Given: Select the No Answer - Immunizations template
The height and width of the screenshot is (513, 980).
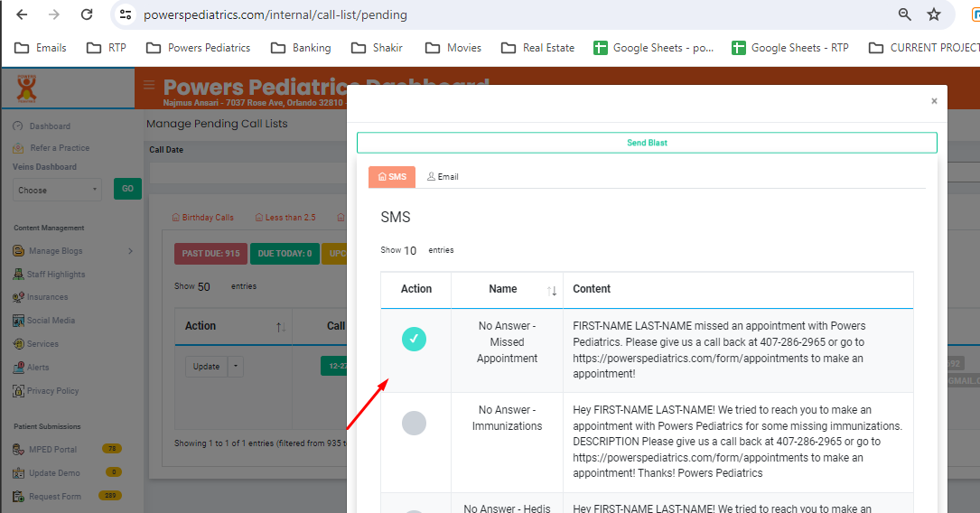Looking at the screenshot, I should click(x=414, y=423).
